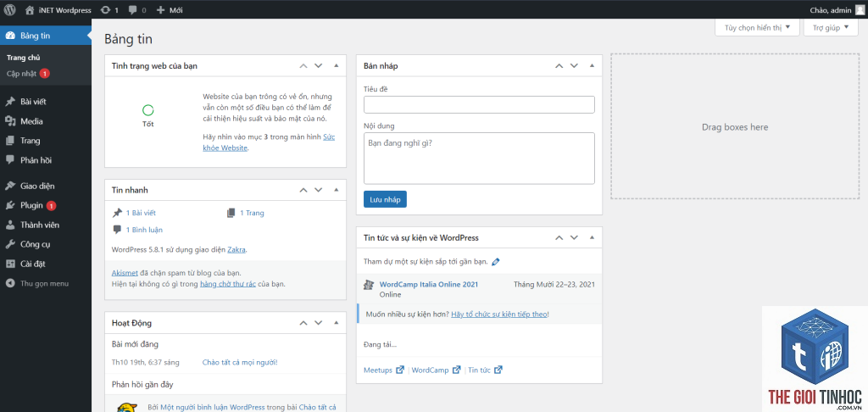Click the Thành viên user icon

(x=10, y=225)
